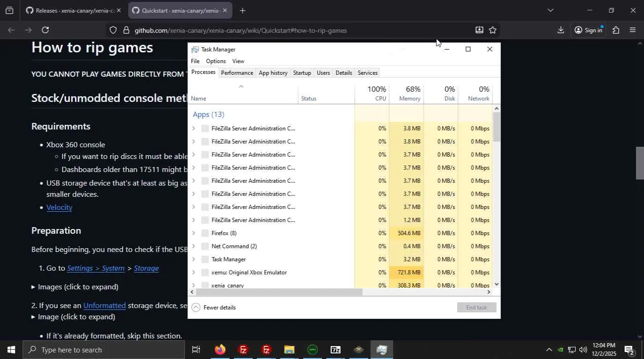The height and width of the screenshot is (359, 644).
Task: Click Sign in in the browser toolbar
Action: (588, 30)
